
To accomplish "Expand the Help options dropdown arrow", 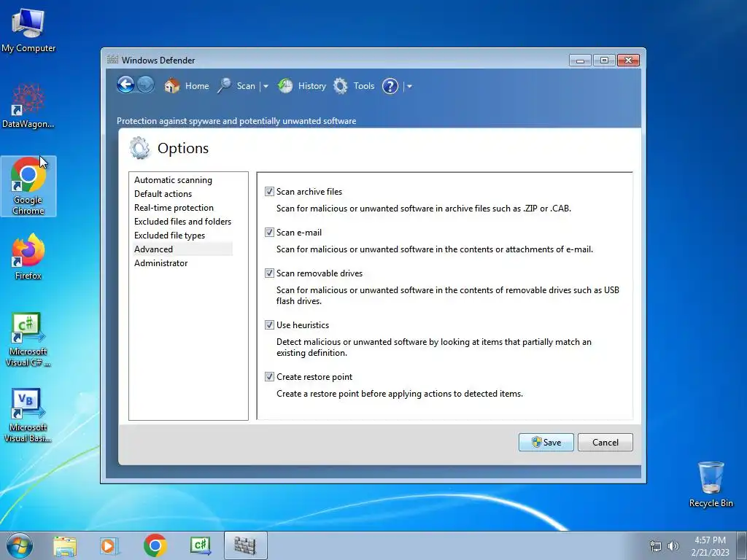I will point(409,86).
